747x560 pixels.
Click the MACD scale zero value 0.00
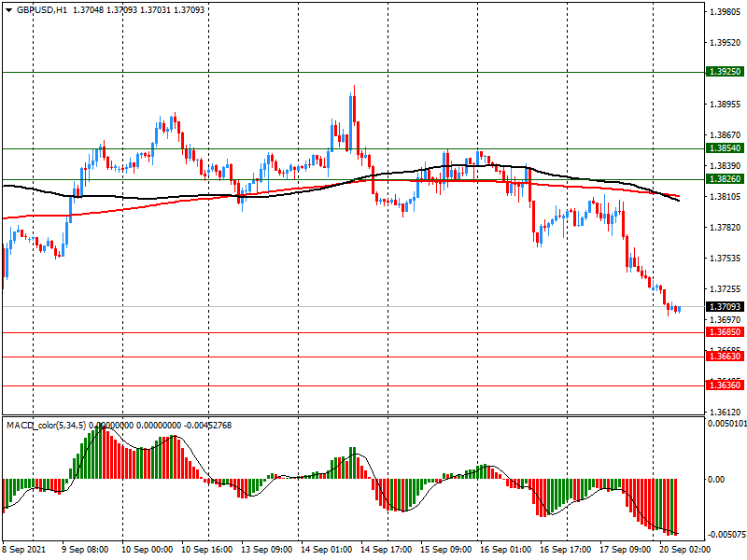(x=716, y=480)
